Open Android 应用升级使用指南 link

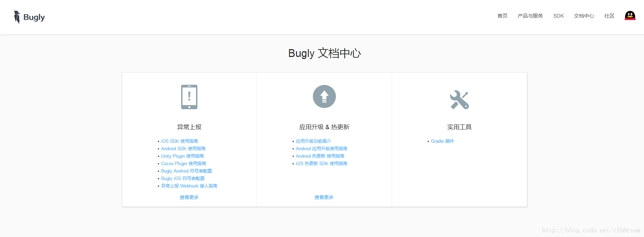(x=322, y=149)
